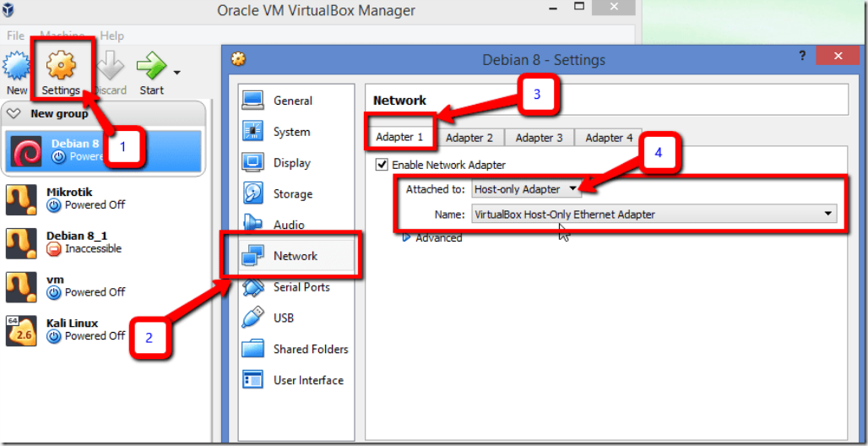Open the File menu

[x=15, y=35]
